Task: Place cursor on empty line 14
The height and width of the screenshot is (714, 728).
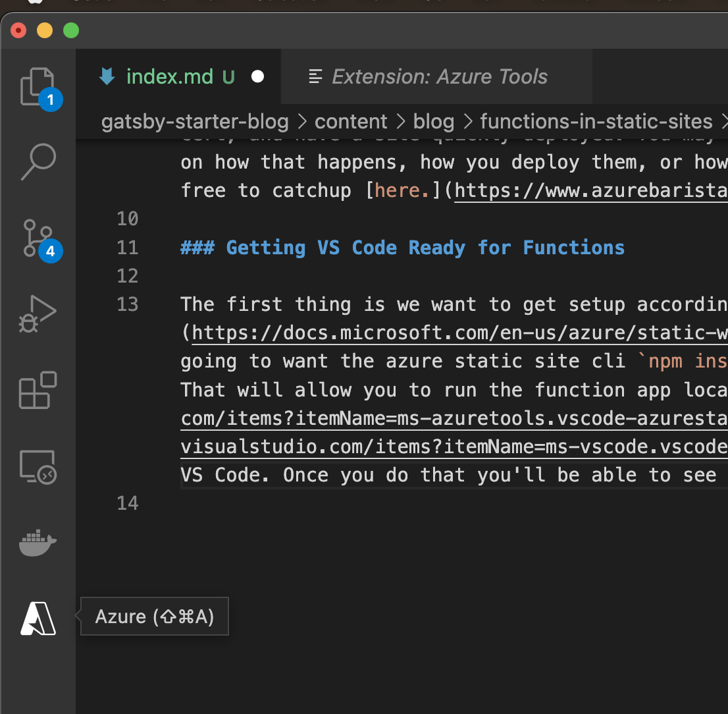Action: click(x=329, y=504)
